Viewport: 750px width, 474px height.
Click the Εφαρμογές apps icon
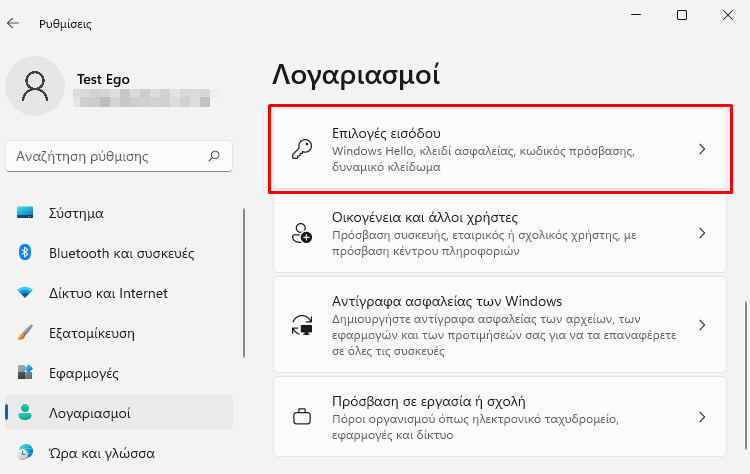tap(25, 372)
